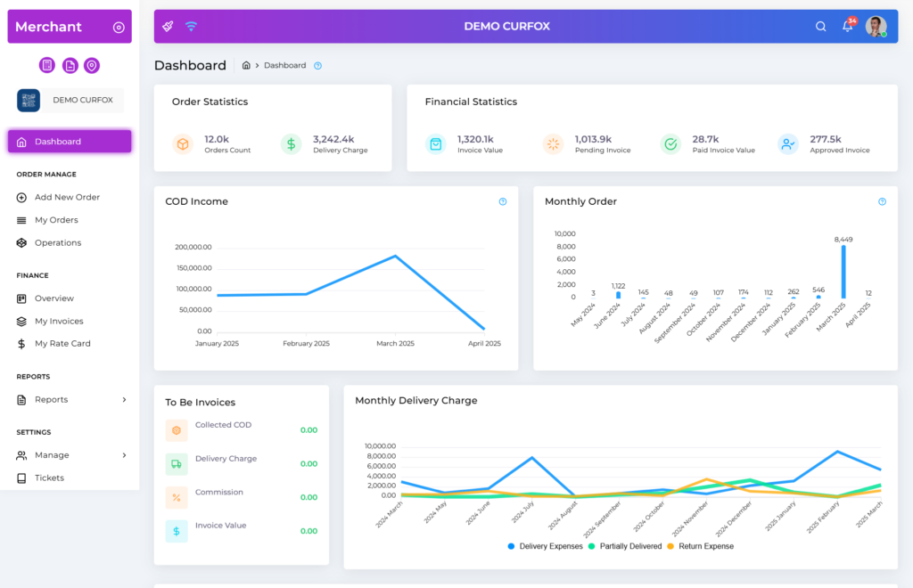Click the My Invoices layers icon
The width and height of the screenshot is (913, 588).
coord(21,321)
